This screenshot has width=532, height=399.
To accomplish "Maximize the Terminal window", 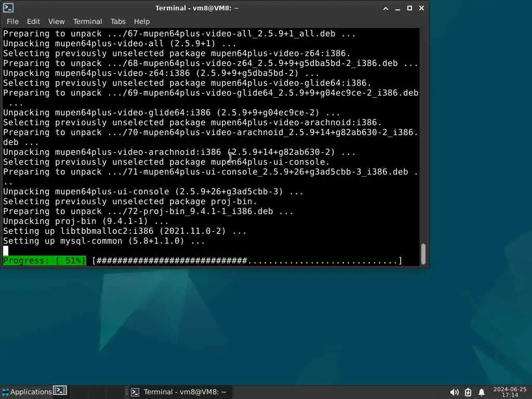I will coord(409,8).
